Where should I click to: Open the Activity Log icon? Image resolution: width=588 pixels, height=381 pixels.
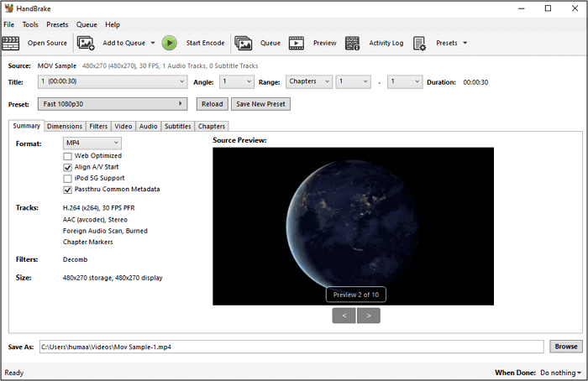(x=353, y=43)
